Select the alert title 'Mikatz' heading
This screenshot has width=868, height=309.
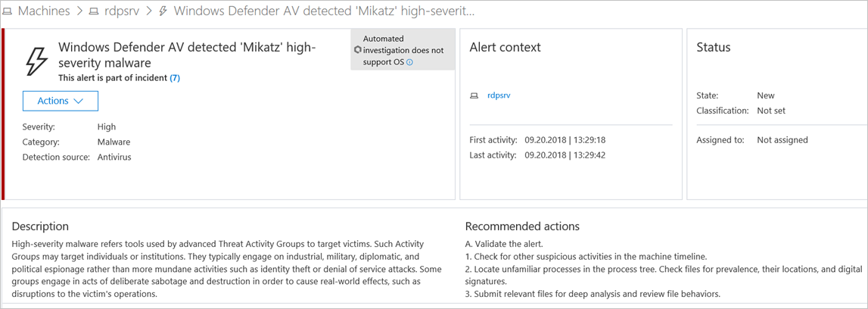tap(187, 55)
